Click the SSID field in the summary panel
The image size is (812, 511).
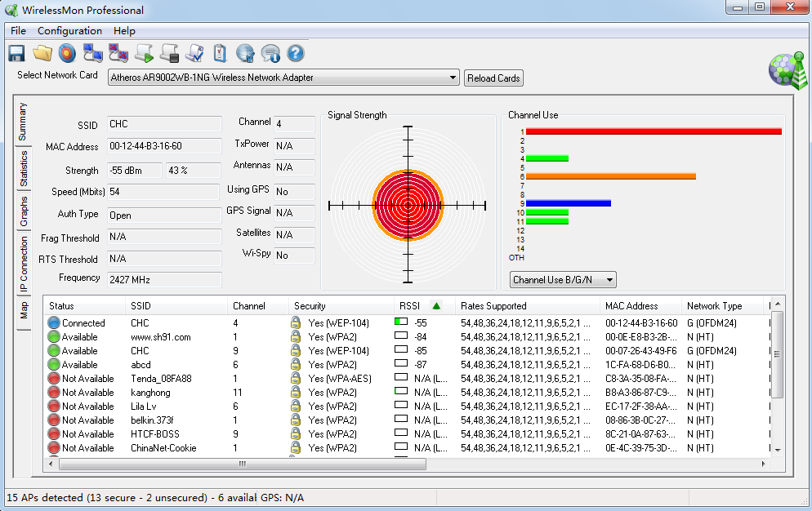164,124
